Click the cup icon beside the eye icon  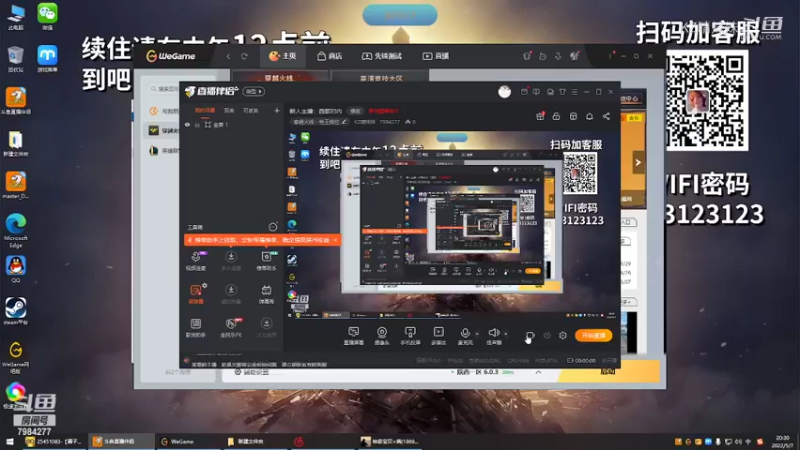530,336
